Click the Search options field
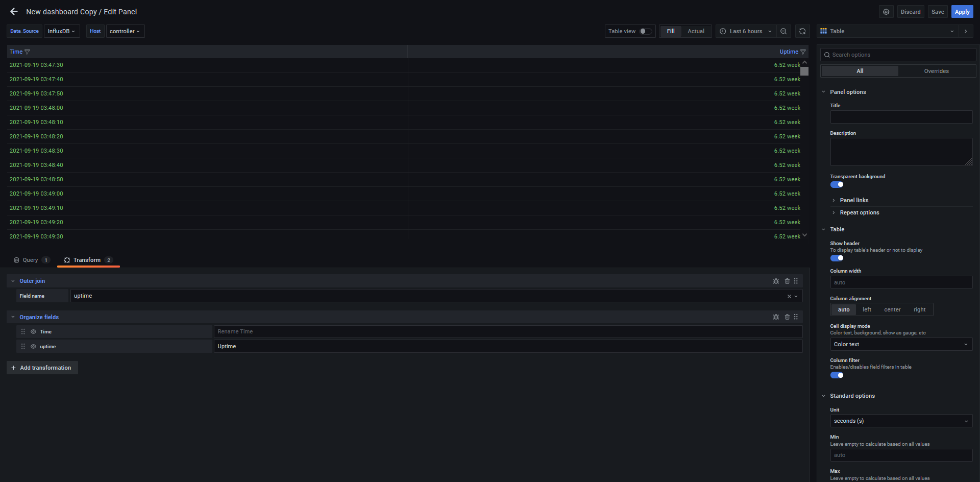Image resolution: width=980 pixels, height=482 pixels. coord(898,55)
